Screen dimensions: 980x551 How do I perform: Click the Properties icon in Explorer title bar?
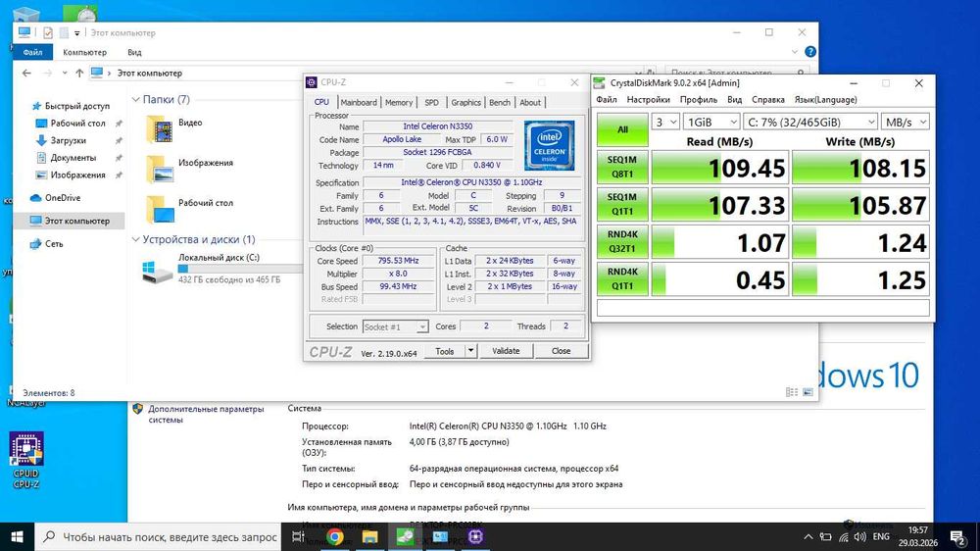(48, 32)
